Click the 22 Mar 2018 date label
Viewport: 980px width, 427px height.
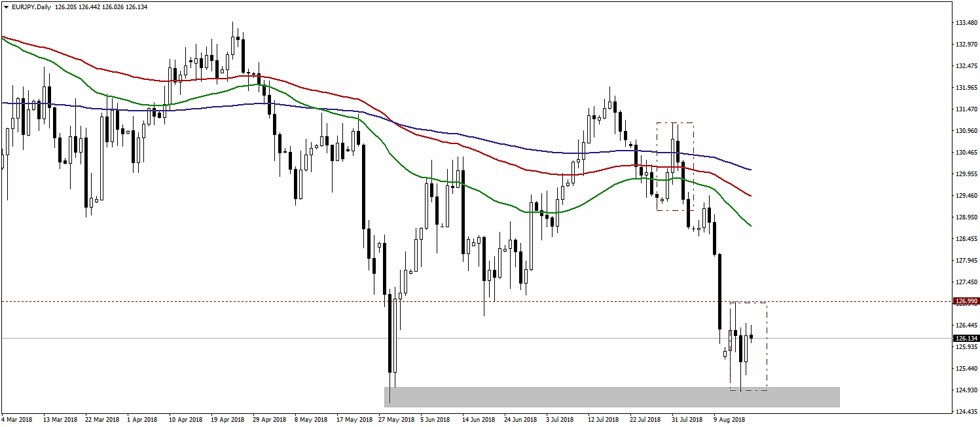coord(102,419)
